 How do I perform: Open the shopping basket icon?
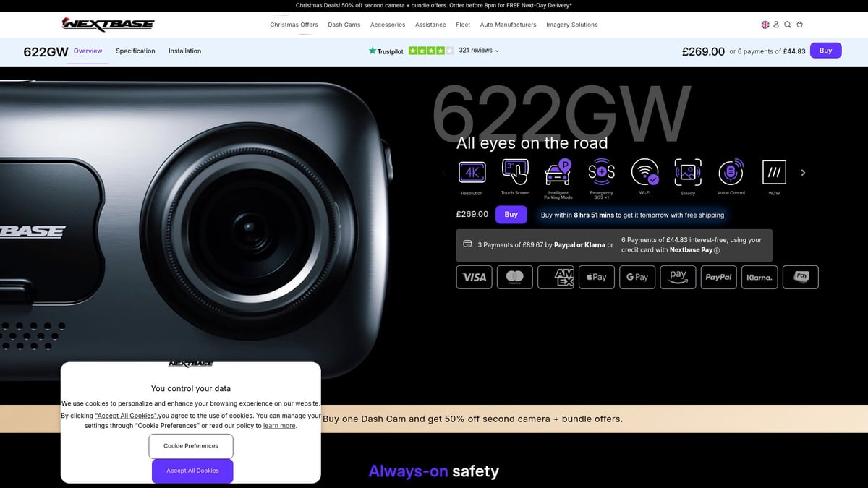[x=799, y=24]
